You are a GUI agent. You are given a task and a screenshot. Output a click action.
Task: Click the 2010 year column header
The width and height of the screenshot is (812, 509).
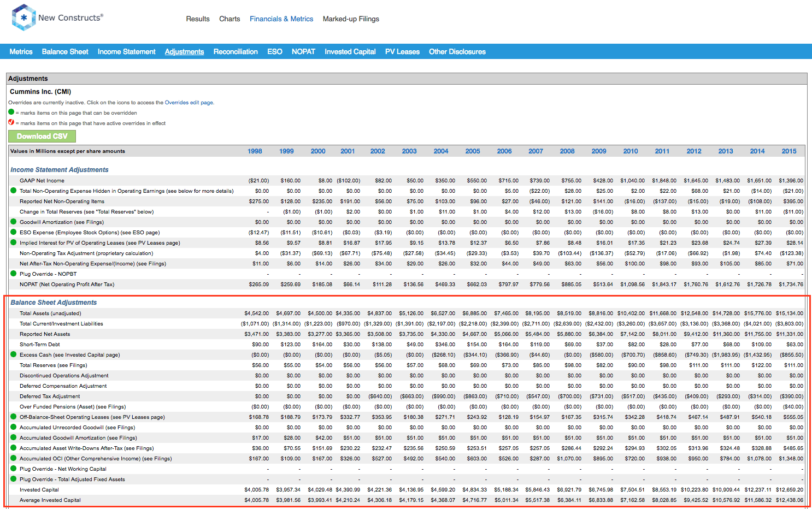click(x=631, y=151)
